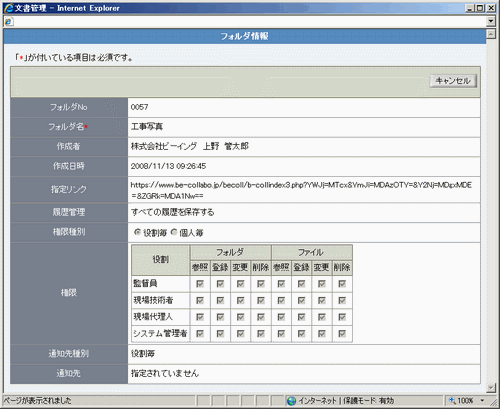Click the キャンセル button
This screenshot has width=500, height=409.
[453, 81]
